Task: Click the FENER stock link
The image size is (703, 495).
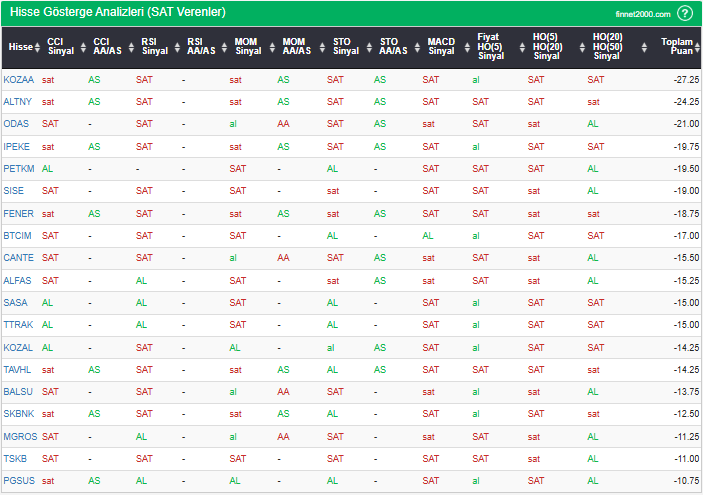Action: click(x=18, y=213)
